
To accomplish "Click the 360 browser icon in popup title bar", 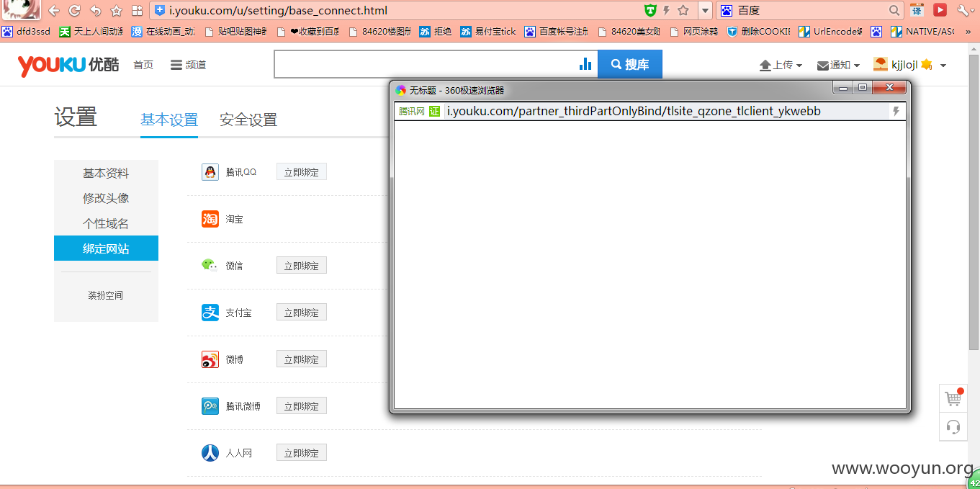I will (401, 90).
